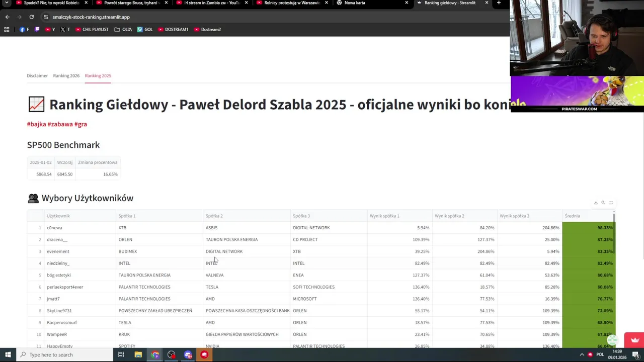The height and width of the screenshot is (362, 644).
Task: Select the bóg estetyki user cell
Action: click(80, 275)
